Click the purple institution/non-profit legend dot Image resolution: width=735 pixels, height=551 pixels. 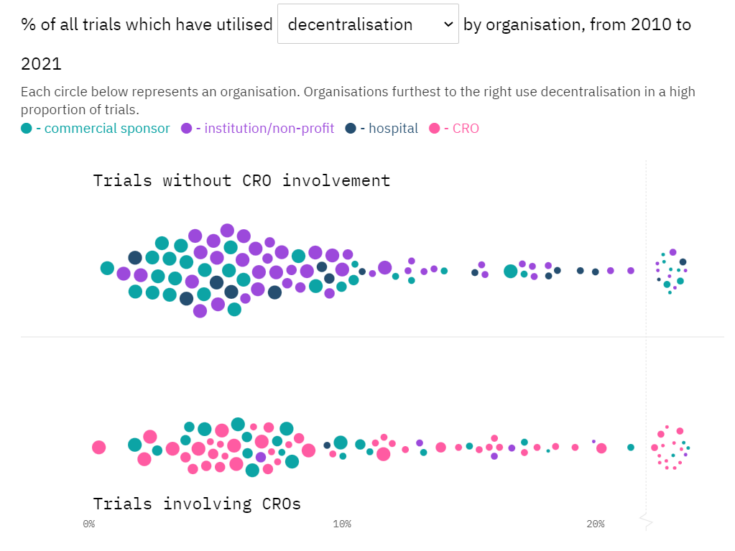click(x=187, y=128)
